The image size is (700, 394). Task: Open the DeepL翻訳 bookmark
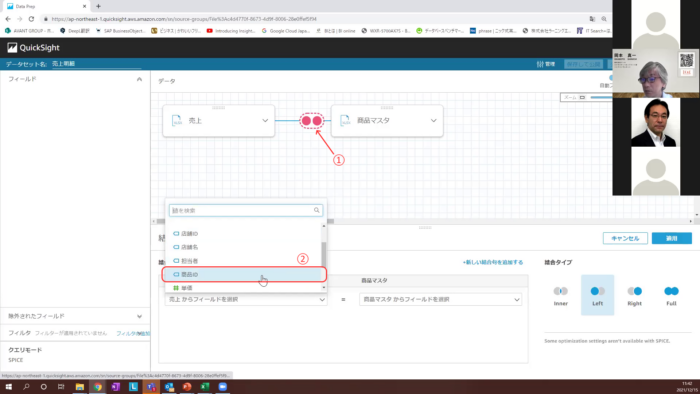tap(75, 31)
